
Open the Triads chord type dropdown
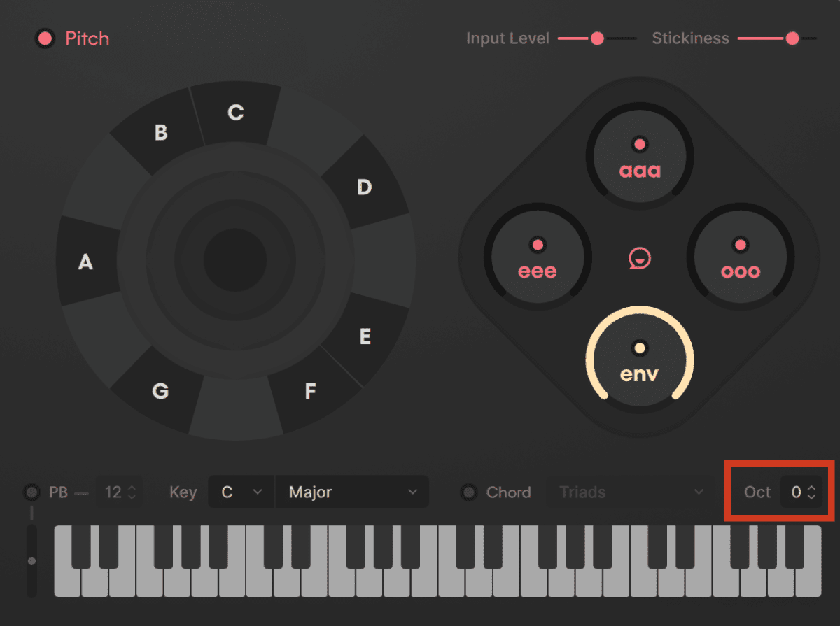point(629,492)
